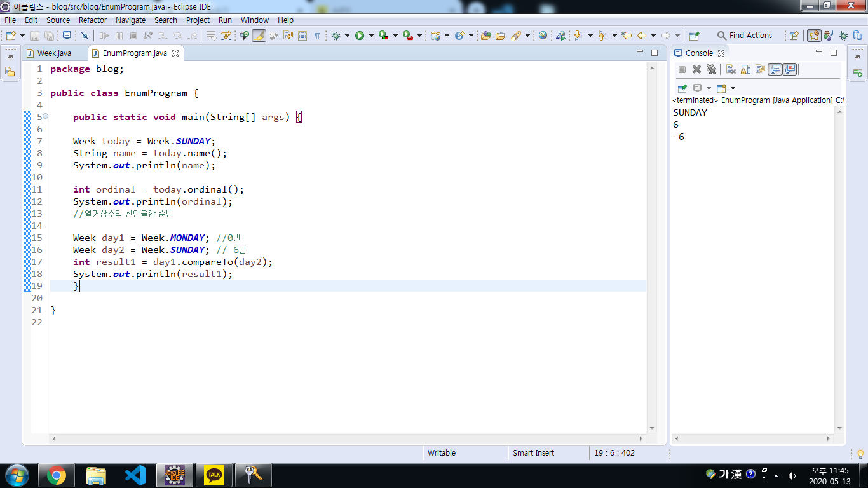The width and height of the screenshot is (868, 488).
Task: Click the Step Into icon
Action: click(163, 36)
